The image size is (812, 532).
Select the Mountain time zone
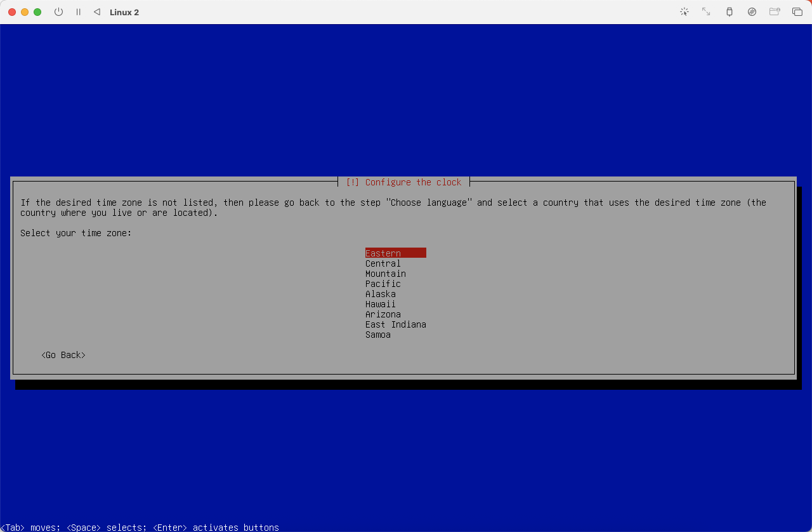coord(385,274)
